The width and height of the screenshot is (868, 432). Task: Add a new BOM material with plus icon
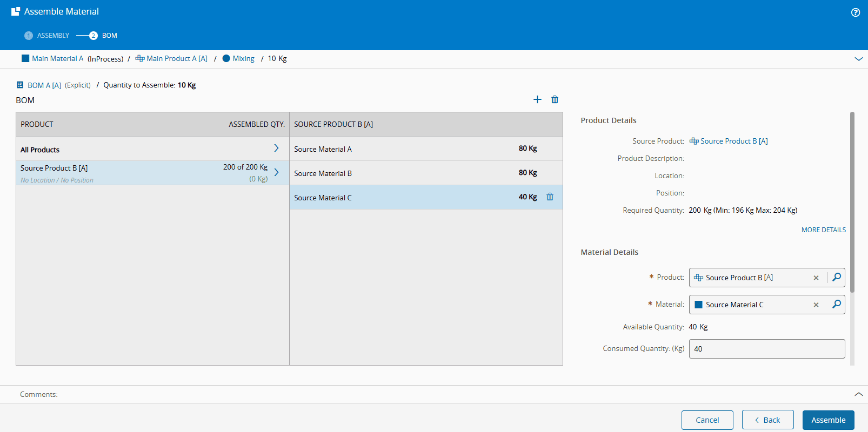coord(537,99)
